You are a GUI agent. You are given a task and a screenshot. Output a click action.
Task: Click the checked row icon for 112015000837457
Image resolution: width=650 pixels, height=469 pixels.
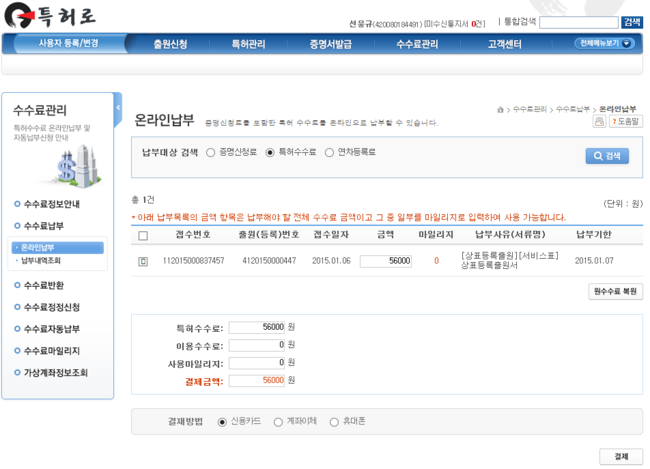143,261
